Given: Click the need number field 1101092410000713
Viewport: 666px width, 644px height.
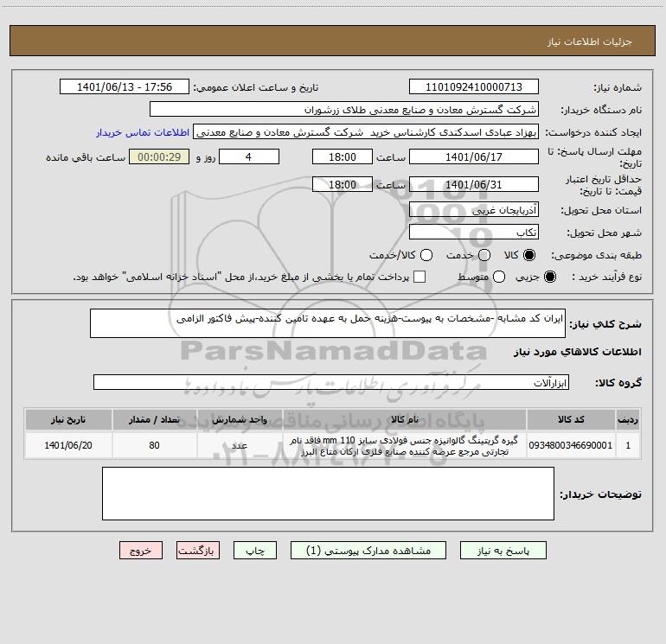Looking at the screenshot, I should (x=474, y=87).
